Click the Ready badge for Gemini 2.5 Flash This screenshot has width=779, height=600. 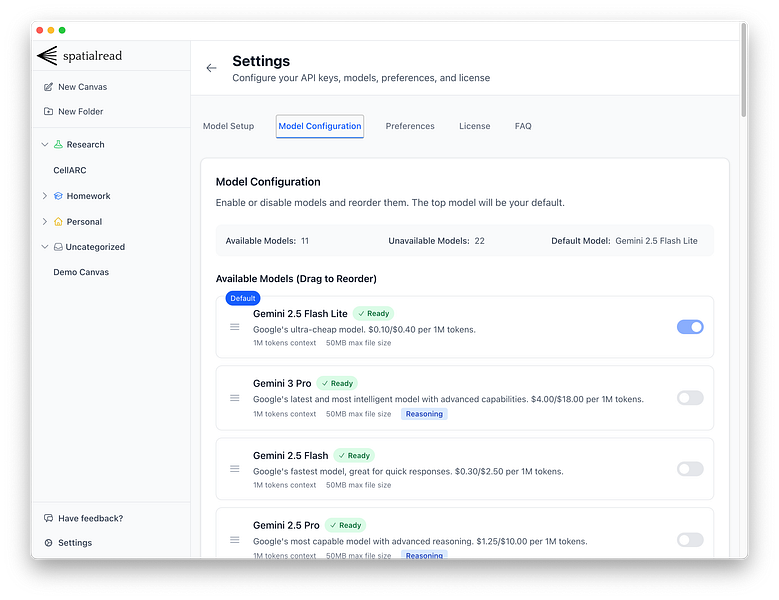(x=354, y=455)
